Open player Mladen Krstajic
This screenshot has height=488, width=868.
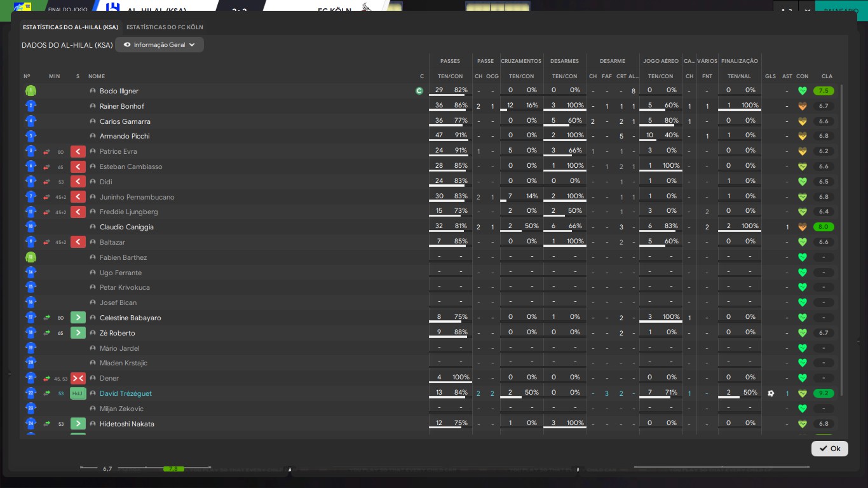[123, 363]
